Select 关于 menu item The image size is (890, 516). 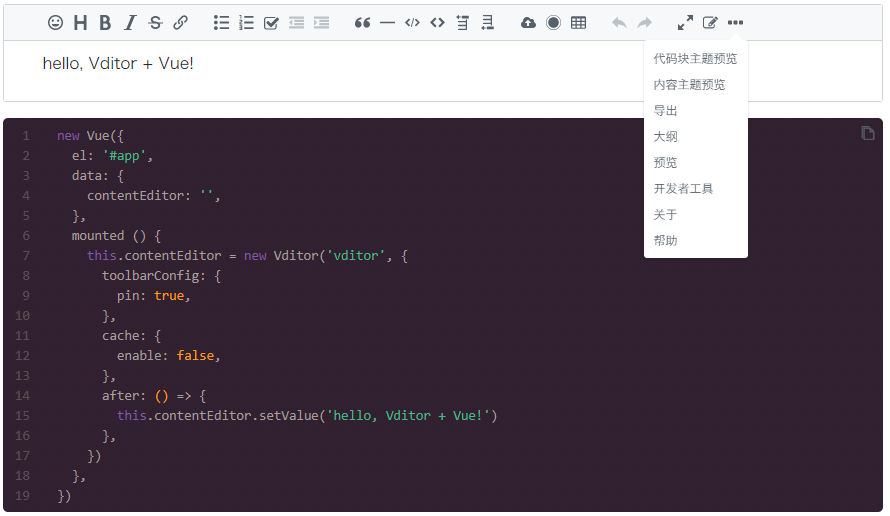click(x=695, y=215)
